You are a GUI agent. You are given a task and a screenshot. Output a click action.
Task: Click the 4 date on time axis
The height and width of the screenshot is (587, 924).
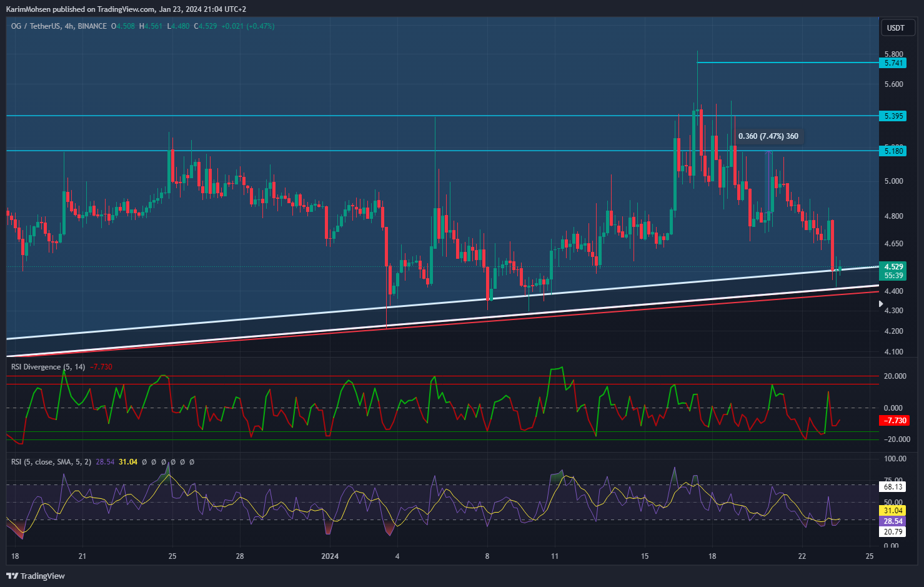click(397, 556)
